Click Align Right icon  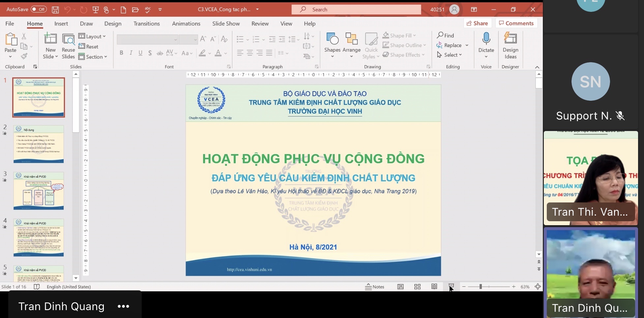click(260, 53)
